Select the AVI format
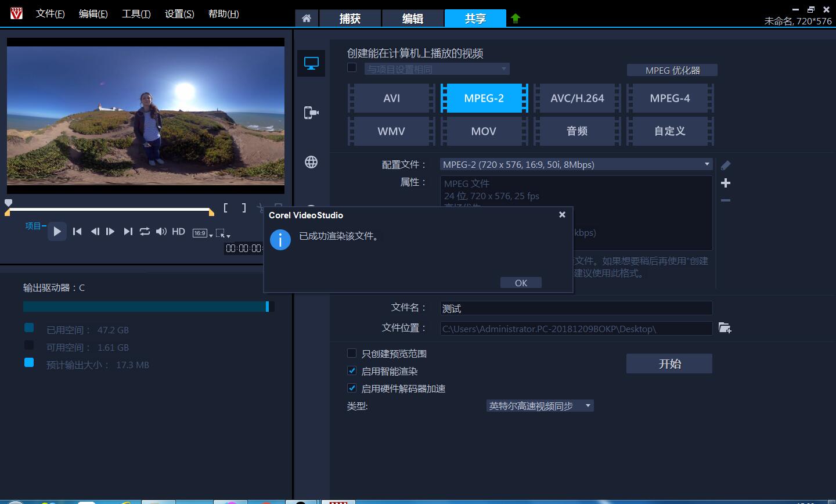This screenshot has height=504, width=836. coord(391,98)
